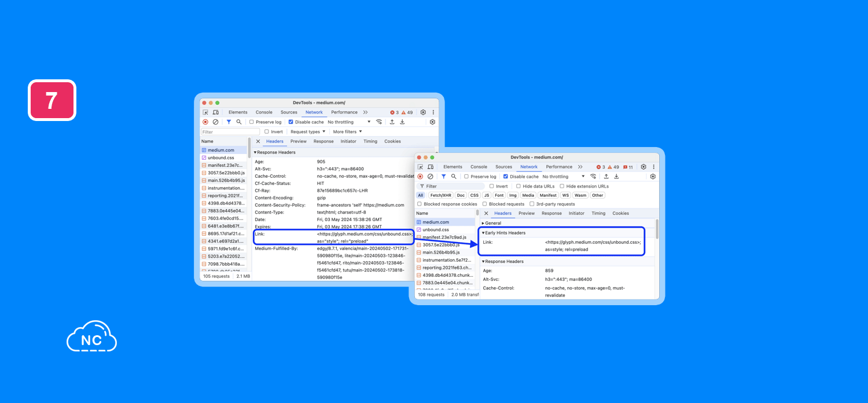The width and height of the screenshot is (868, 403).
Task: Uncheck Disable cache in front DevTools window
Action: (506, 177)
